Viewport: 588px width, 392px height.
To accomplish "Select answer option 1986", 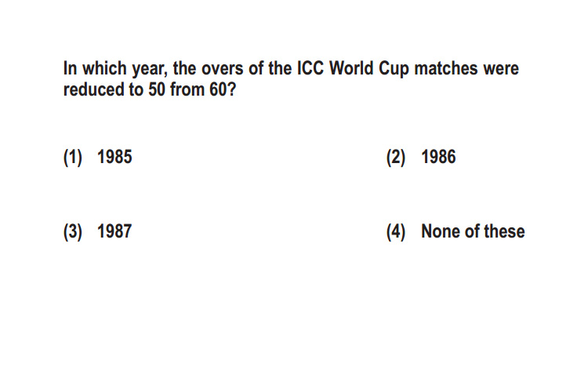I will click(438, 157).
